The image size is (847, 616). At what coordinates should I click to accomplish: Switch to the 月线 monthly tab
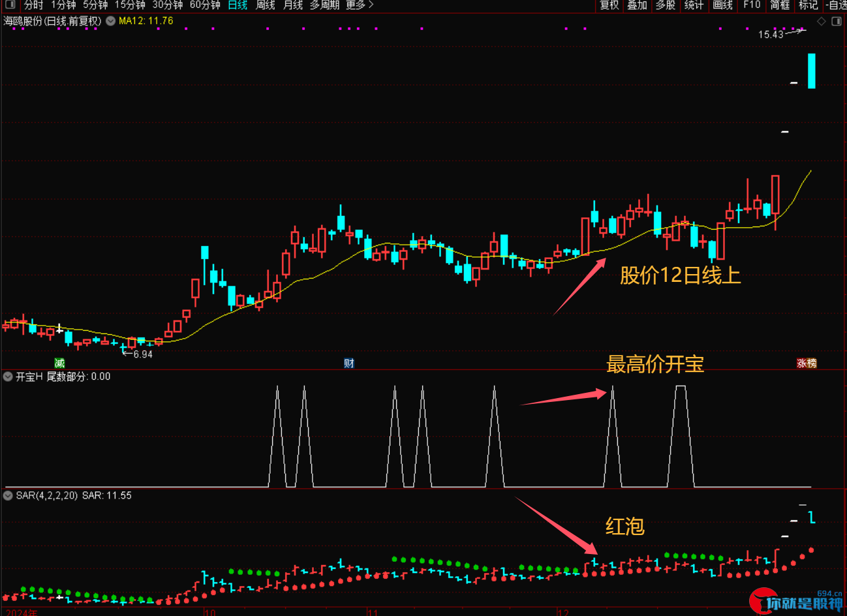point(293,5)
